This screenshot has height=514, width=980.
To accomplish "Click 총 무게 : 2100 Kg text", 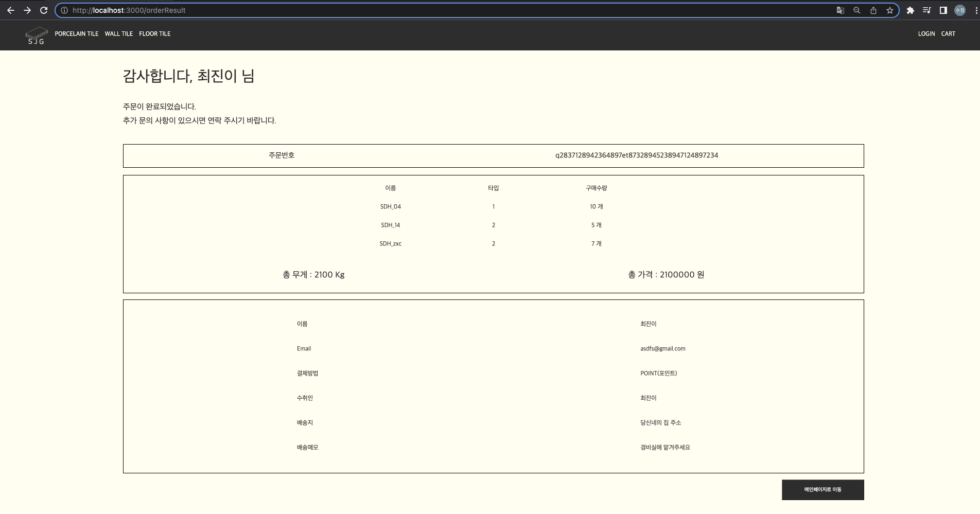I will [313, 275].
